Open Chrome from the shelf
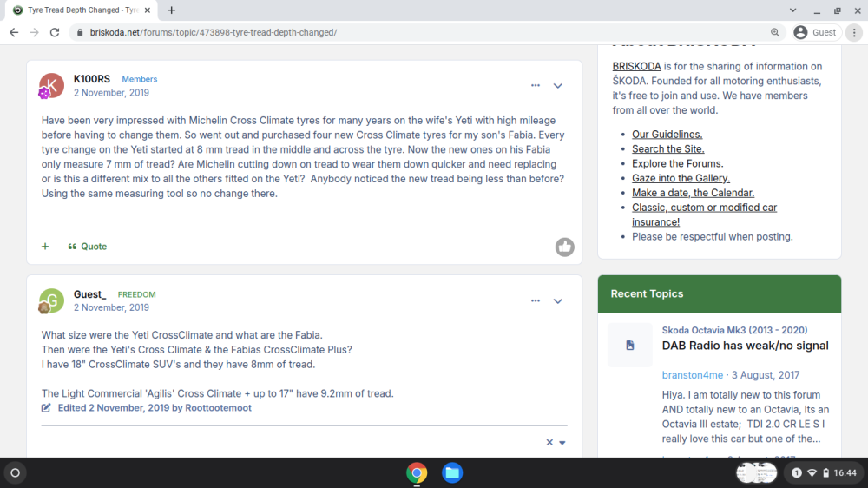 tap(417, 473)
